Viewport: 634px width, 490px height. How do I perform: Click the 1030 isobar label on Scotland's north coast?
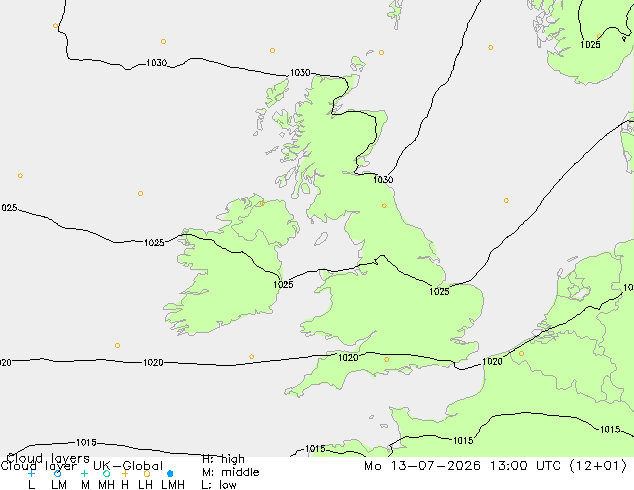click(x=300, y=73)
